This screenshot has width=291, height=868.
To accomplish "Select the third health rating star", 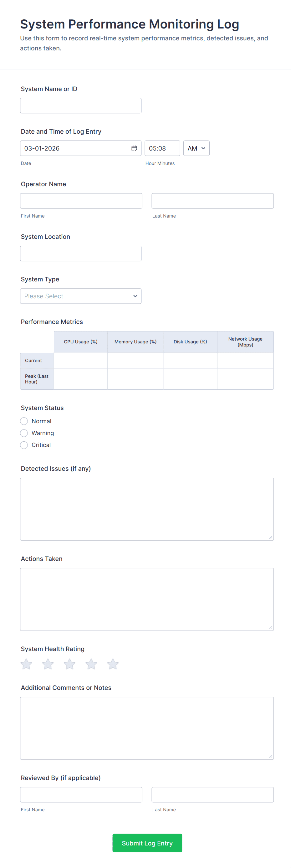I will point(69,664).
